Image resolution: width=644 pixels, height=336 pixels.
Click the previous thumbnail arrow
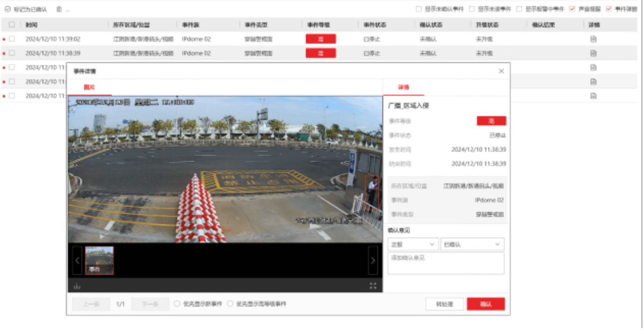point(77,261)
